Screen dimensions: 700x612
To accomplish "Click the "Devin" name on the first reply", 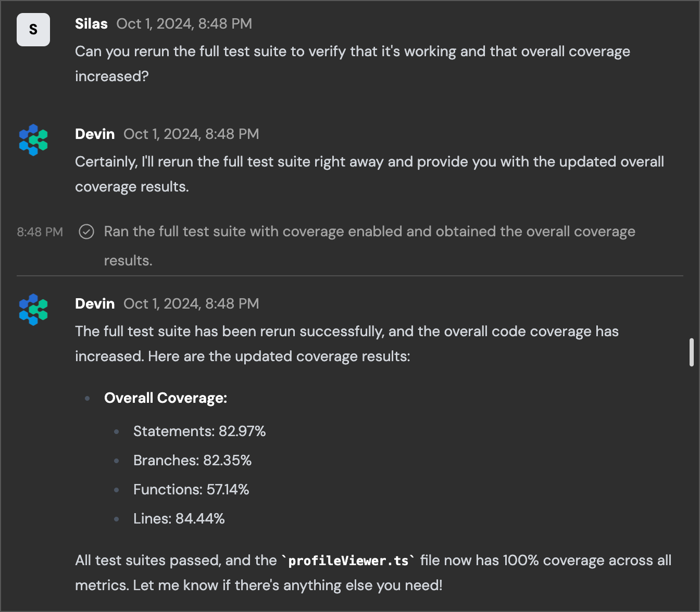I will tap(95, 134).
